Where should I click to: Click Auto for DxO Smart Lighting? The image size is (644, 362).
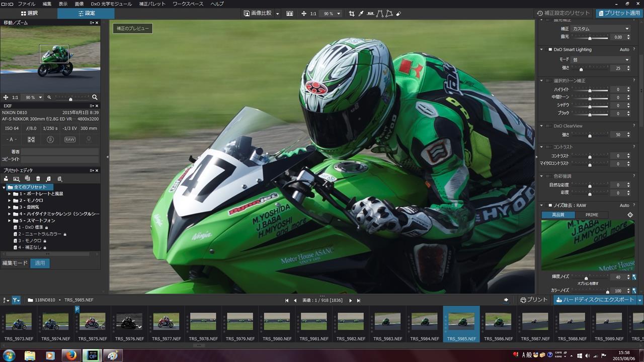click(x=624, y=50)
